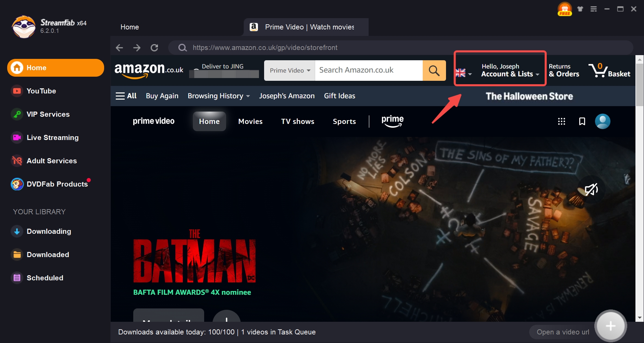Open the Gift Ideas link
The width and height of the screenshot is (644, 343).
point(339,96)
